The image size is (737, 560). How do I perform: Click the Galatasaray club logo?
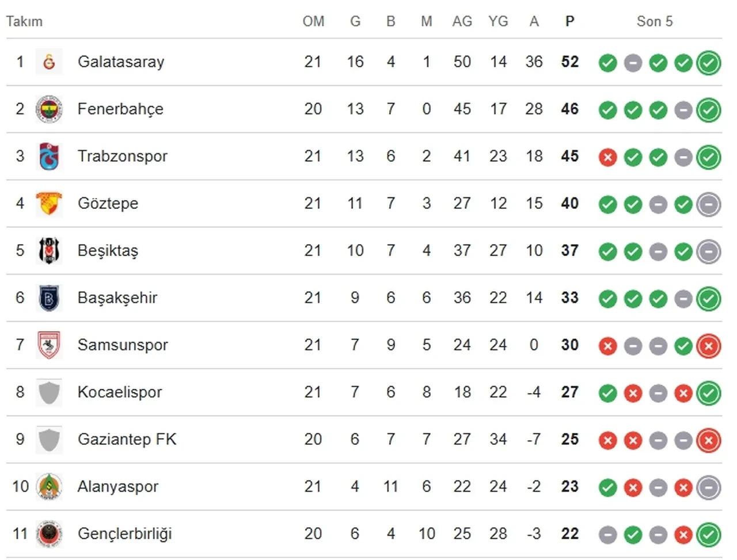50,62
